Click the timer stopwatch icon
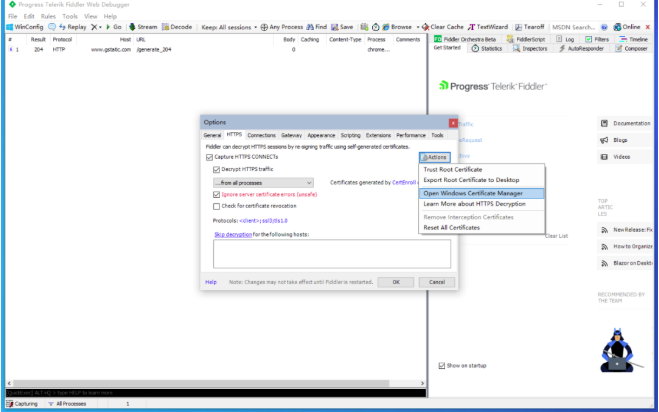 [x=375, y=27]
